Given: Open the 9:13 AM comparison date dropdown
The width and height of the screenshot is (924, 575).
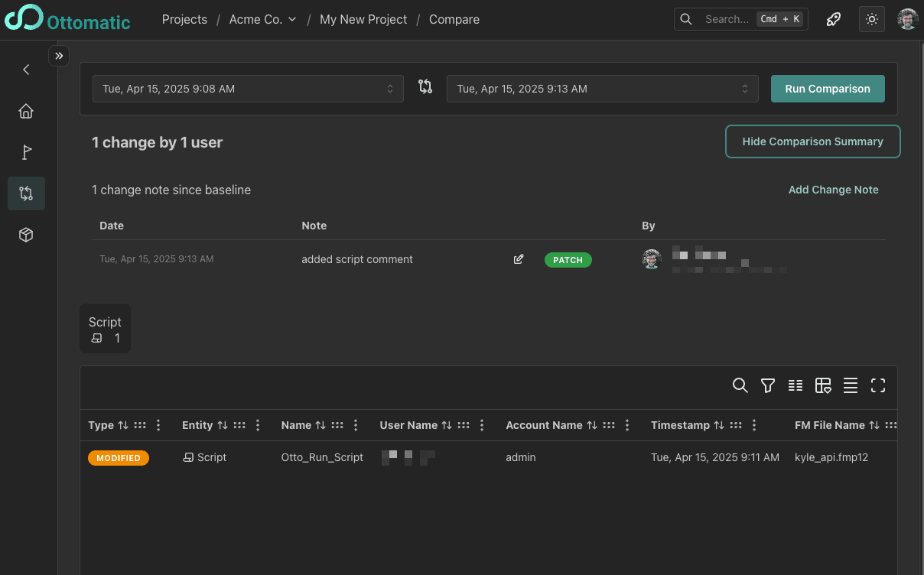Looking at the screenshot, I should coord(602,89).
